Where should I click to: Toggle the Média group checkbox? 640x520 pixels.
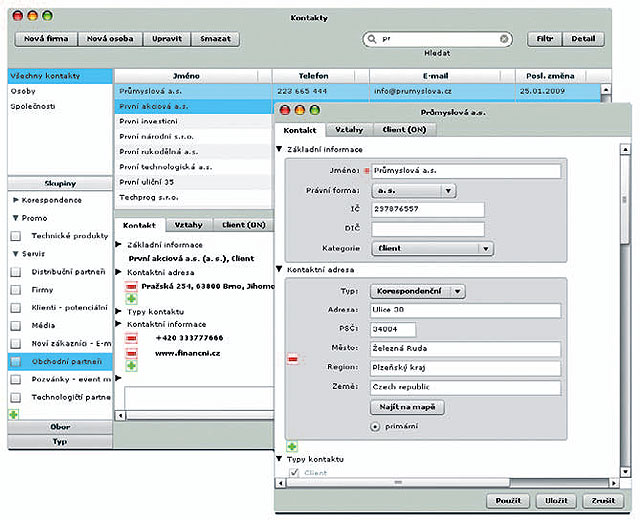click(16, 326)
